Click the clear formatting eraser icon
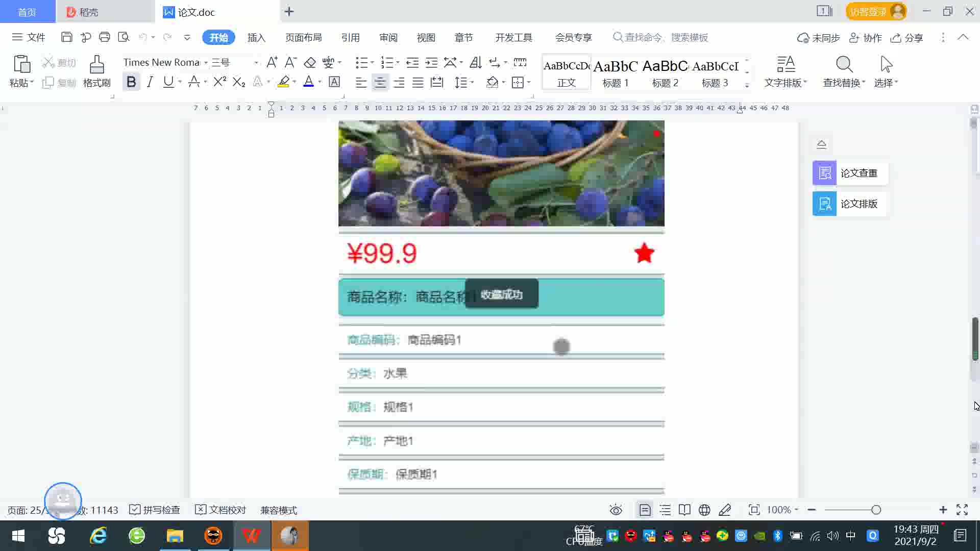980x551 pixels. click(310, 63)
